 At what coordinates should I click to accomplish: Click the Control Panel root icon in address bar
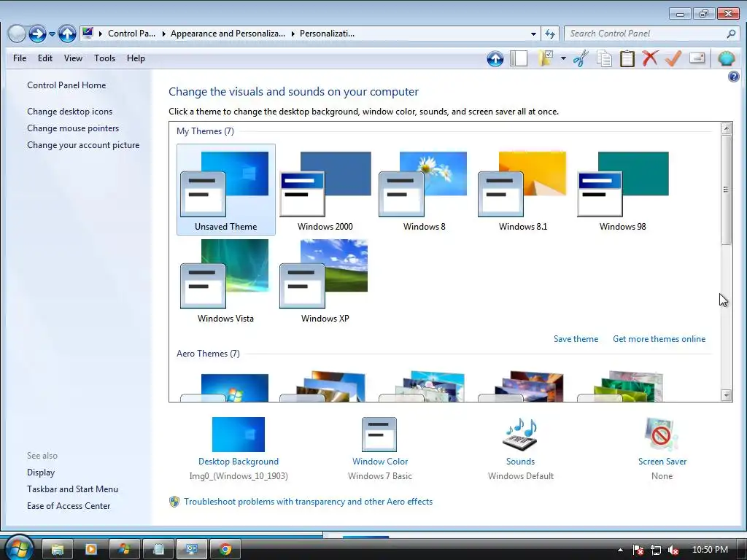88,33
